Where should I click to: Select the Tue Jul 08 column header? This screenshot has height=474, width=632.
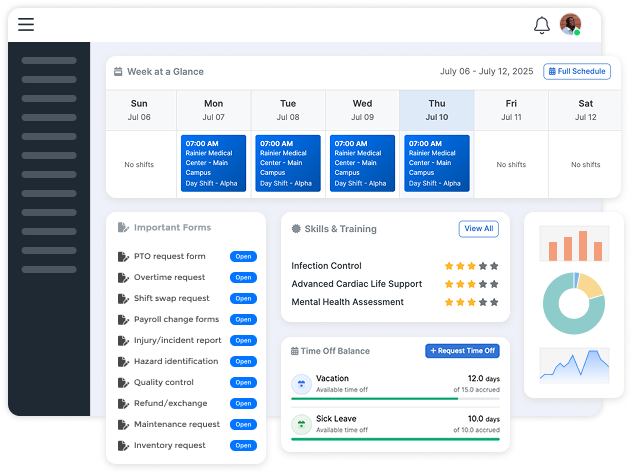(x=288, y=110)
